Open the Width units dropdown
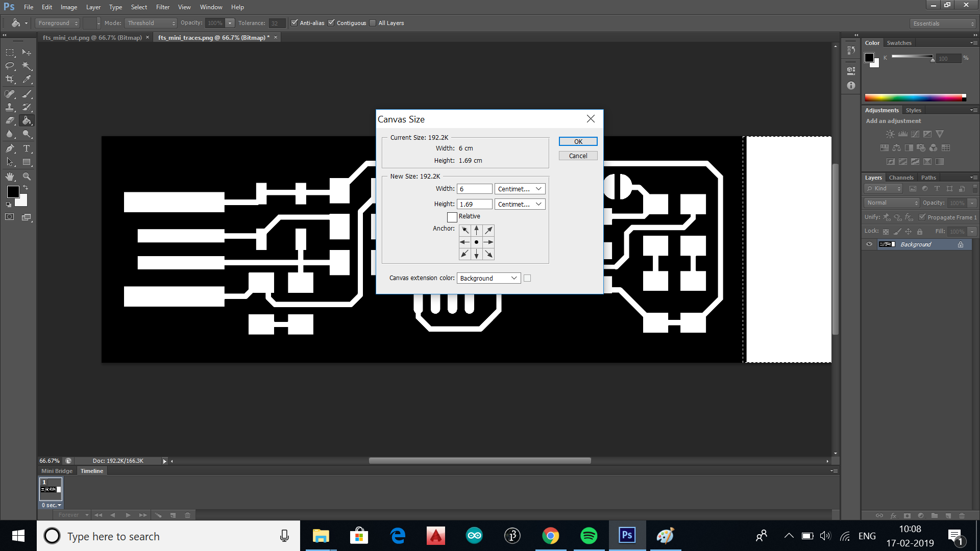 click(x=520, y=189)
